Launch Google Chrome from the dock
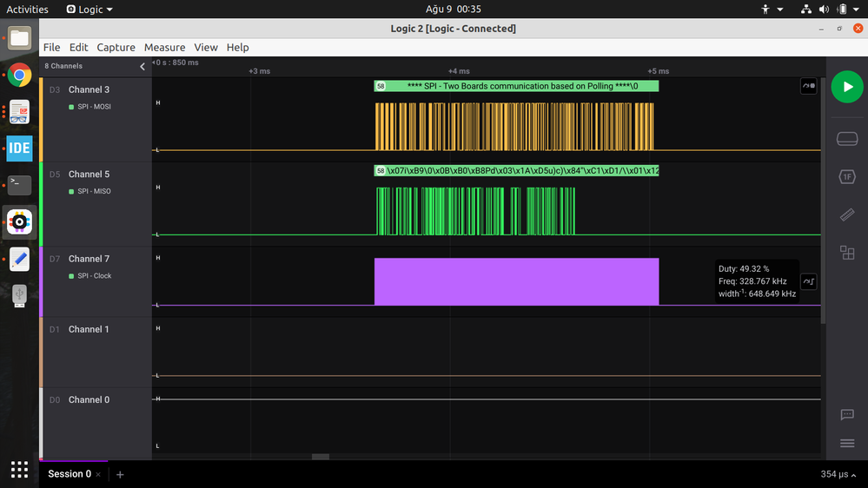 pos(19,75)
